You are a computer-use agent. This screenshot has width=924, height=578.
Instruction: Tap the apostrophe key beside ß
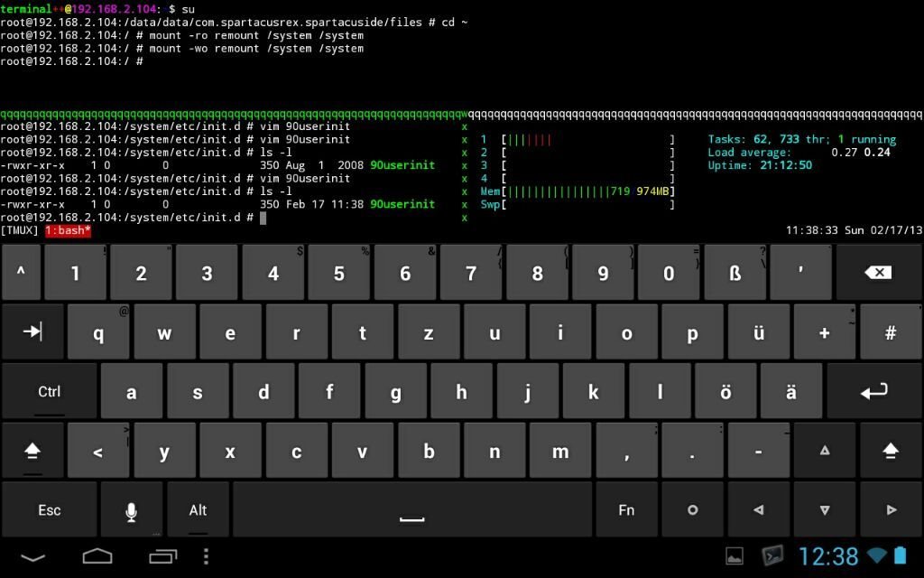point(801,273)
